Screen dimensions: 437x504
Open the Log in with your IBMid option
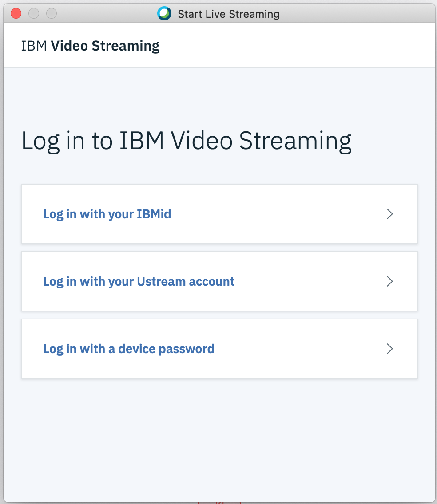(219, 214)
